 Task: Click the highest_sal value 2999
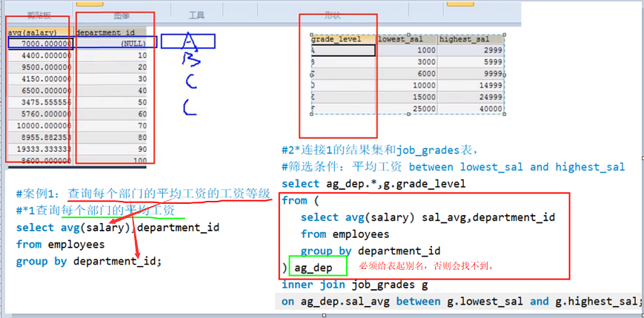click(471, 50)
